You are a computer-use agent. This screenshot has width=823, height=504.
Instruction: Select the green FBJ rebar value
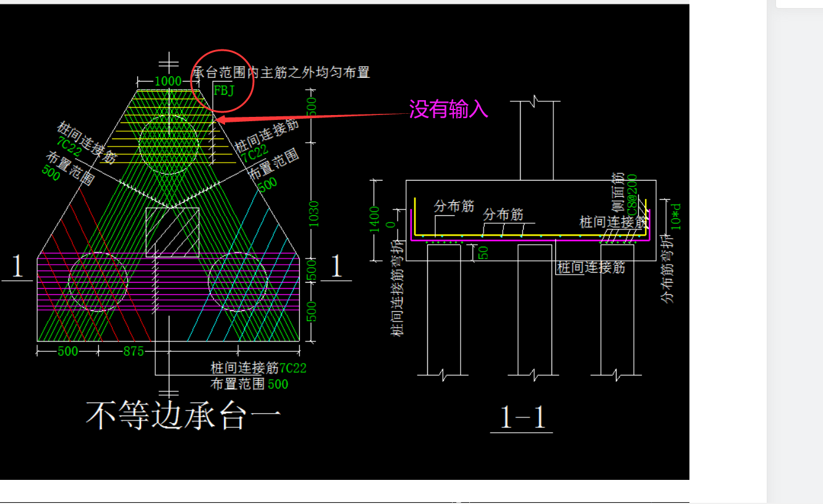pos(224,90)
